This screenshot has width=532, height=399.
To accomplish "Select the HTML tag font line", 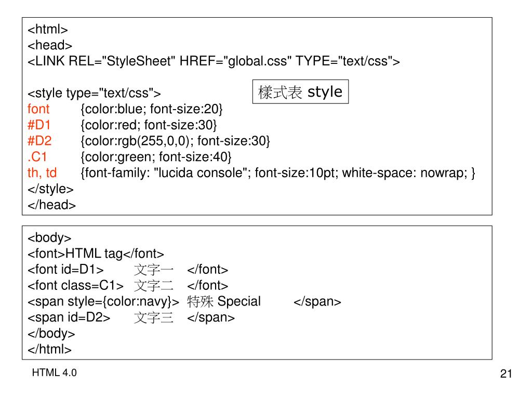I will tap(96, 254).
